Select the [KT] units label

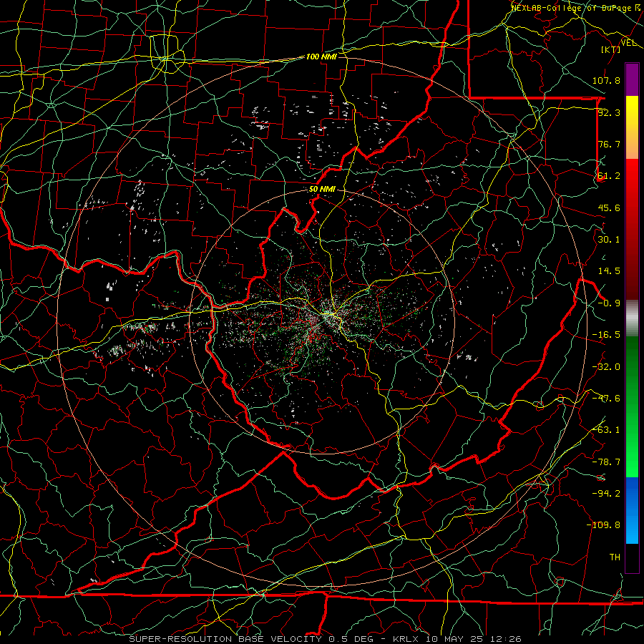pos(611,49)
